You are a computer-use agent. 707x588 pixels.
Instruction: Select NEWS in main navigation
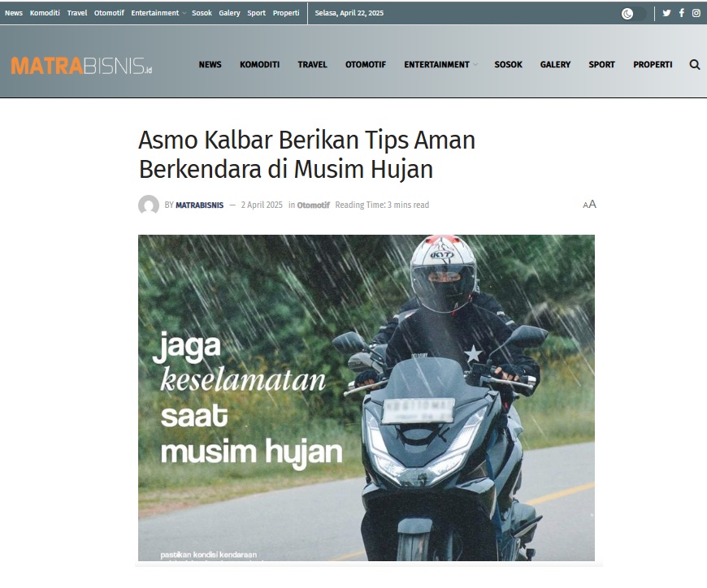[210, 64]
